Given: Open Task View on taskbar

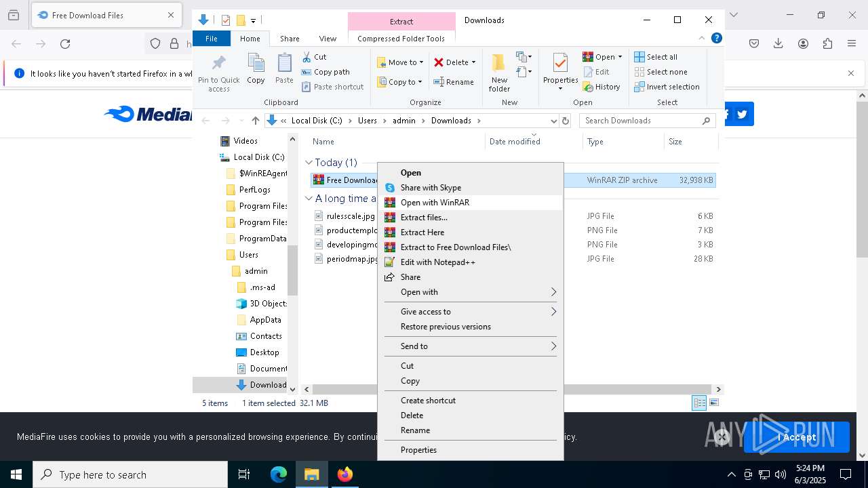Looking at the screenshot, I should (x=244, y=474).
